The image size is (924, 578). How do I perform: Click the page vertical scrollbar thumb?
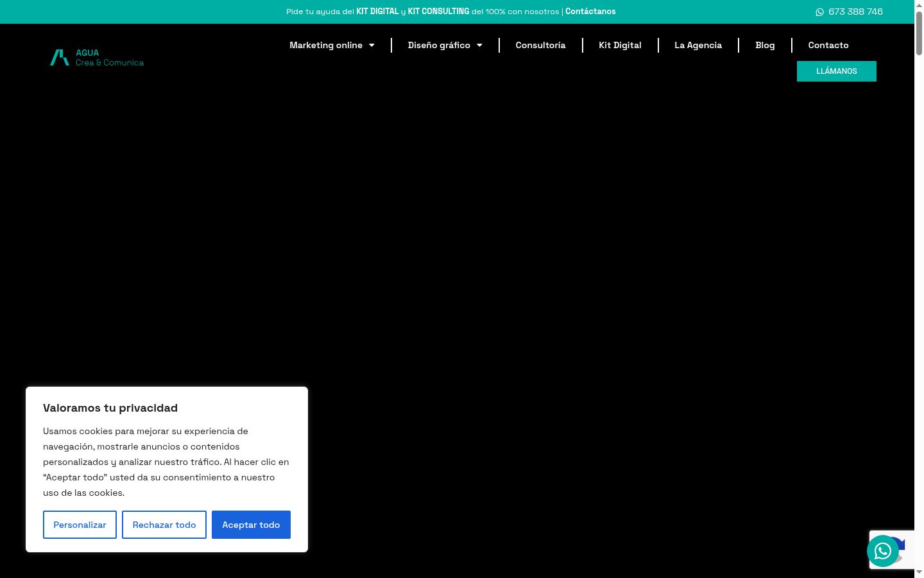[x=919, y=33]
